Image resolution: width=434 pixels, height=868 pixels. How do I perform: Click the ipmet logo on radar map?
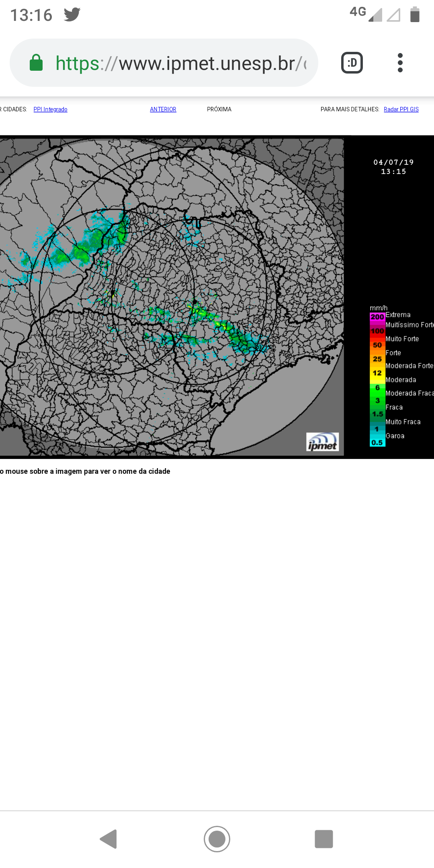tap(322, 442)
